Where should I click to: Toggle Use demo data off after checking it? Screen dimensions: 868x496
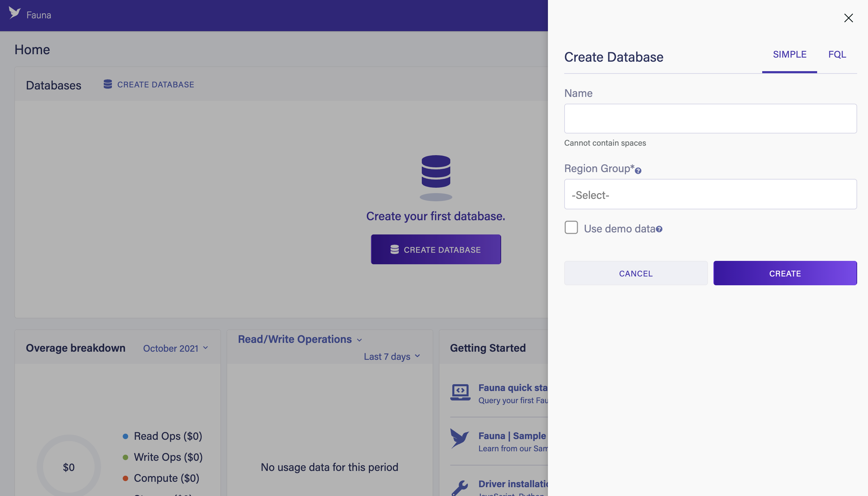(x=571, y=228)
